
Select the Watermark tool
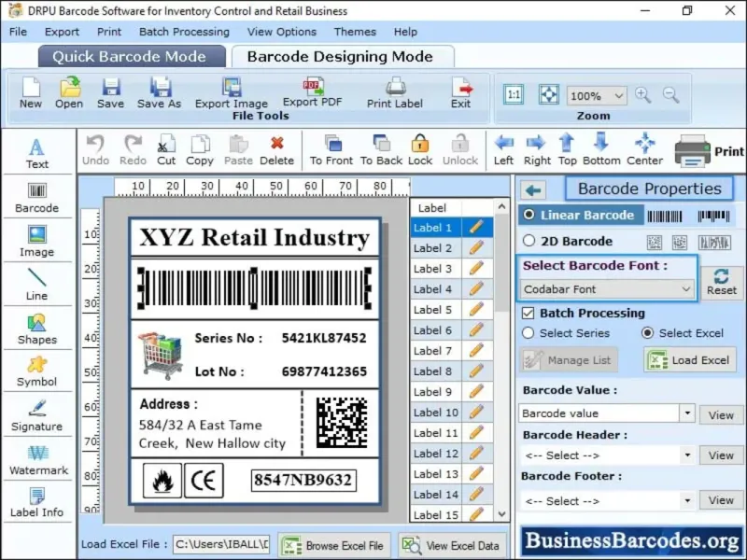point(37,460)
